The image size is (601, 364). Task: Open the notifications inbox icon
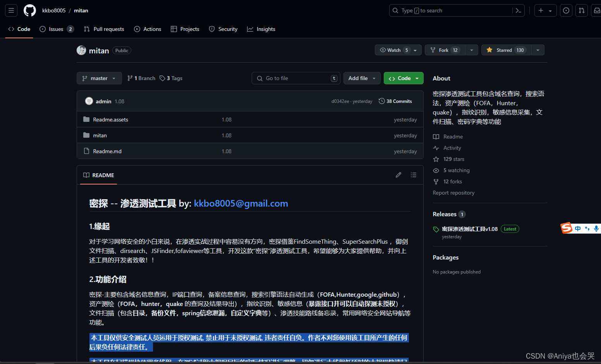click(x=596, y=10)
